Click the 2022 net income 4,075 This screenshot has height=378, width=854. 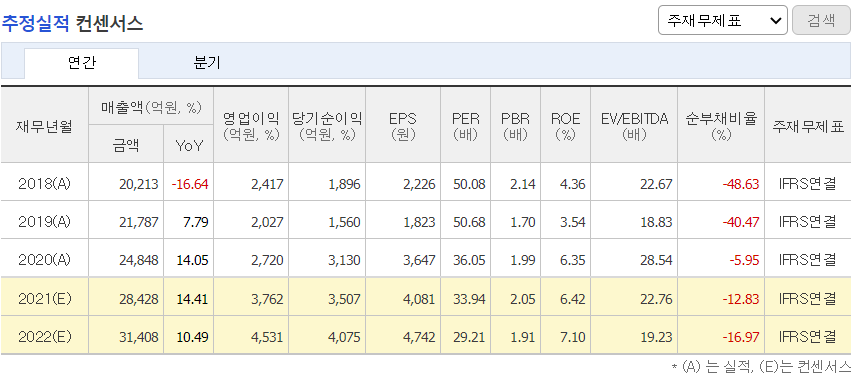(344, 337)
